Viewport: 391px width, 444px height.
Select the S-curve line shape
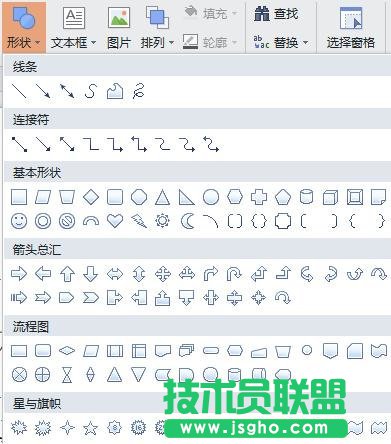[91, 91]
